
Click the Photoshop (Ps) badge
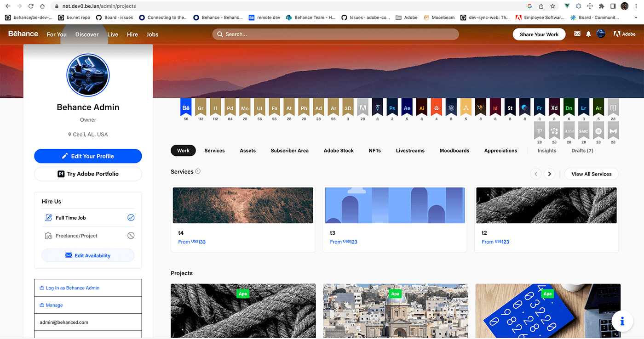(392, 108)
